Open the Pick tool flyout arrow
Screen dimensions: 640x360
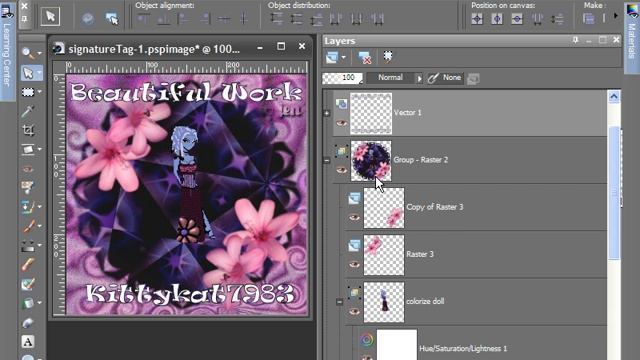[40, 73]
